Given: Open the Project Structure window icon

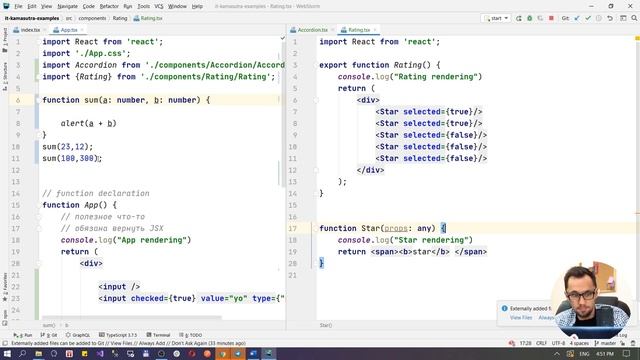Looking at the screenshot, I should (x=623, y=18).
